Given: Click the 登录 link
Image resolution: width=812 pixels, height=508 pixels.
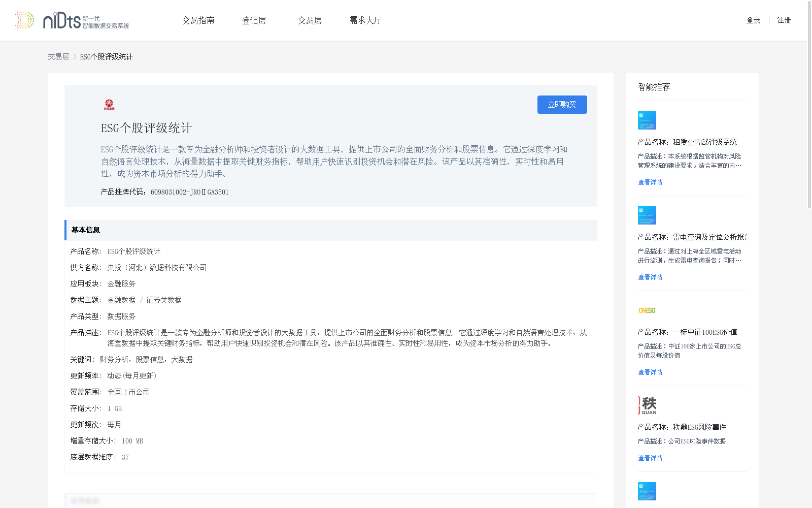Looking at the screenshot, I should click(753, 20).
